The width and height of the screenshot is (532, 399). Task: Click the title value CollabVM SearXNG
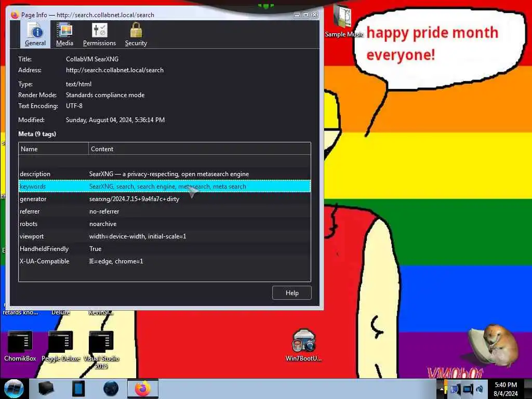[92, 59]
